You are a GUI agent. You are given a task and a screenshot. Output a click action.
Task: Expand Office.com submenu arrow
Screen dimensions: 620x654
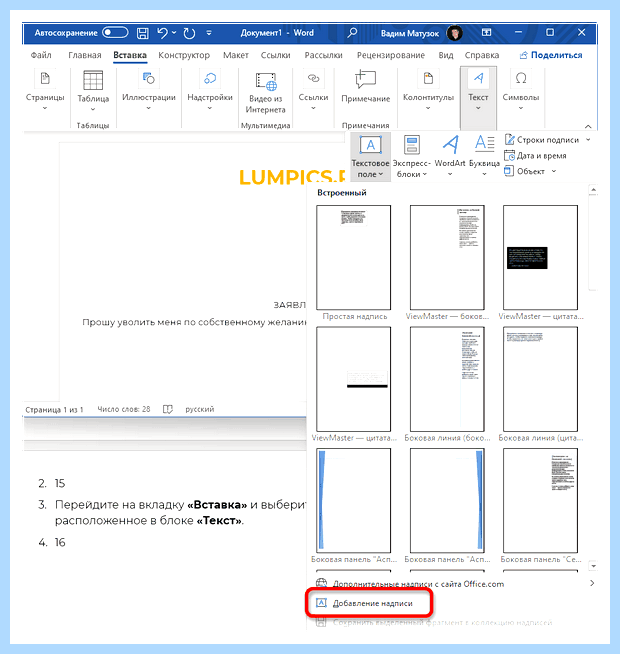point(592,584)
